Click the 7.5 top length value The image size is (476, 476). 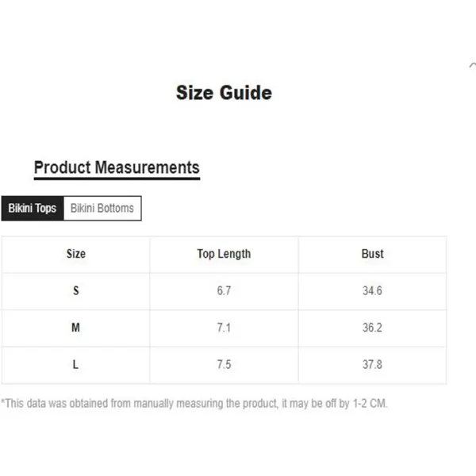tap(224, 364)
